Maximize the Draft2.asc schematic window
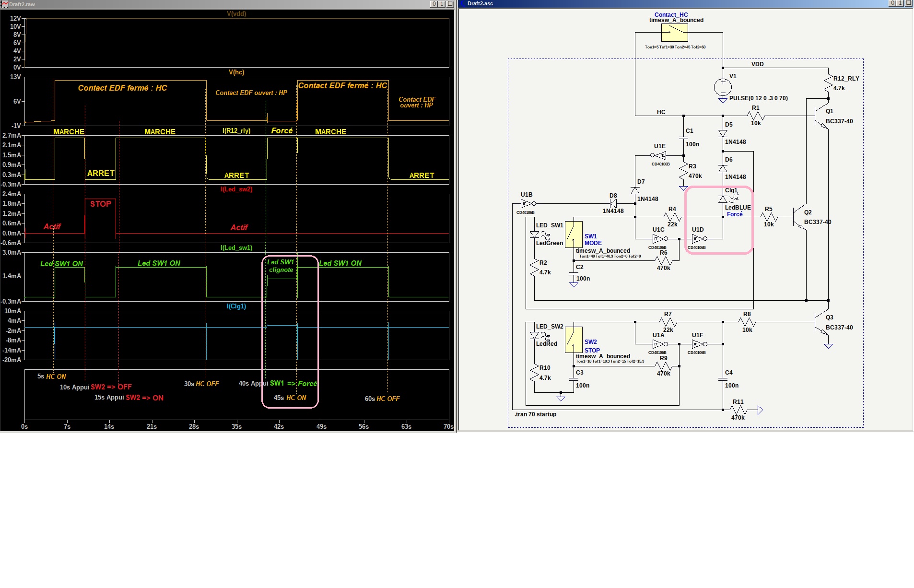Screen dimensions: 914x588 coord(901,3)
